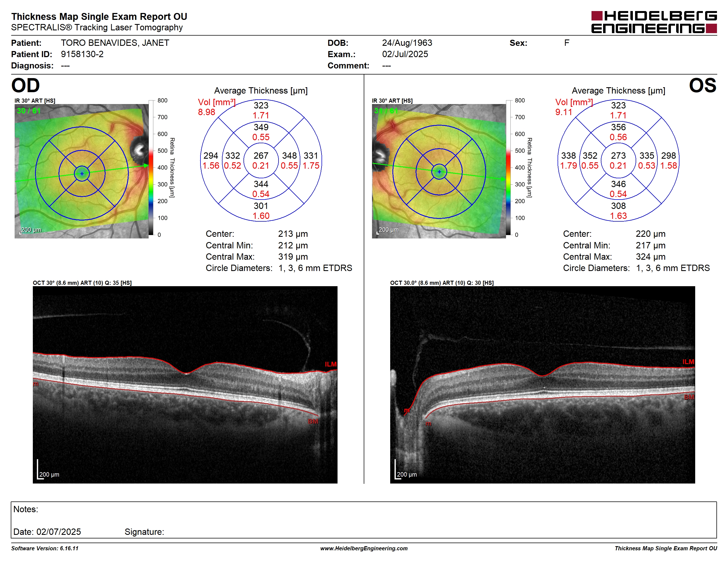Viewport: 728px width, 563px height.
Task: Click Software Version: 6.16.11 text
Action: click(45, 548)
